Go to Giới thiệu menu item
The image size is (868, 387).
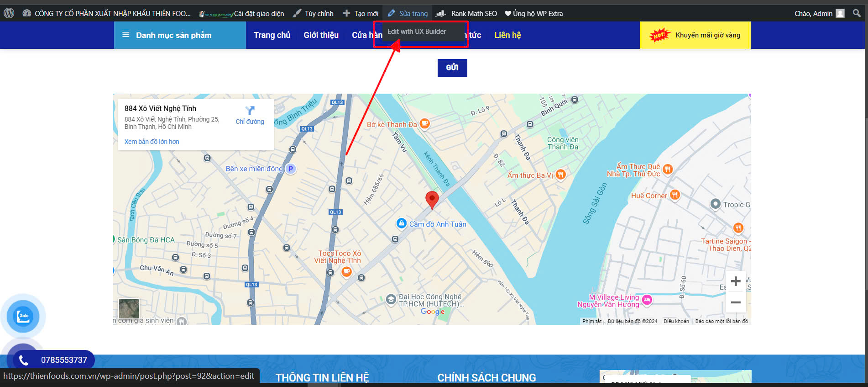pyautogui.click(x=321, y=35)
